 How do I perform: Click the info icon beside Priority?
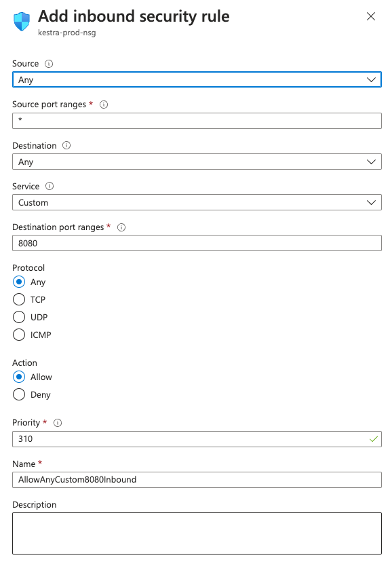[58, 423]
